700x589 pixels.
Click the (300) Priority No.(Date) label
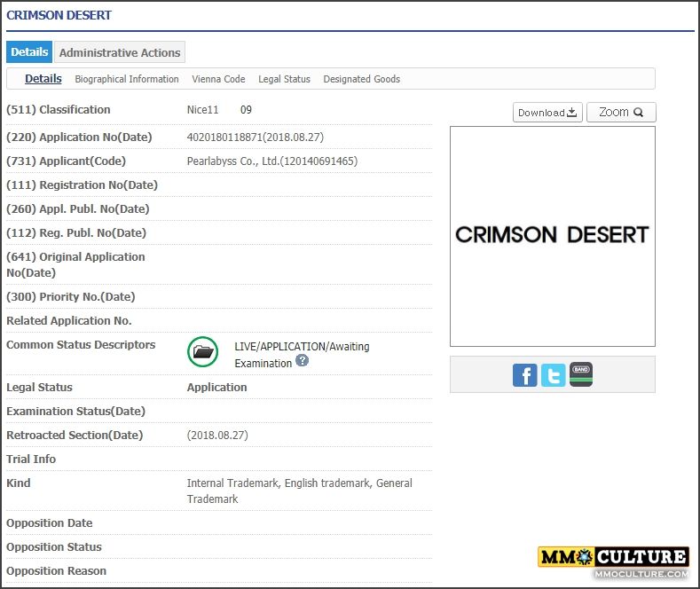tap(71, 297)
